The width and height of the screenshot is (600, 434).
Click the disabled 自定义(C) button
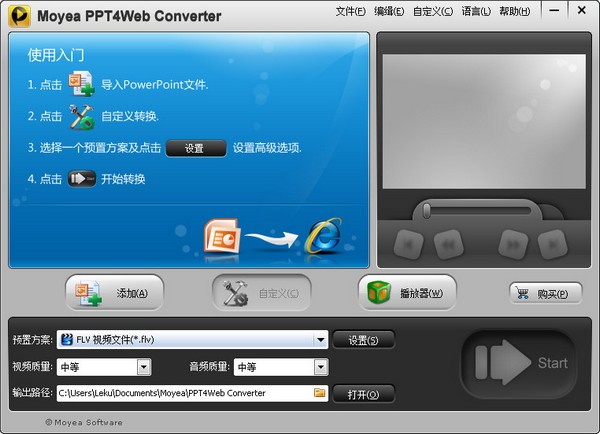point(261,293)
